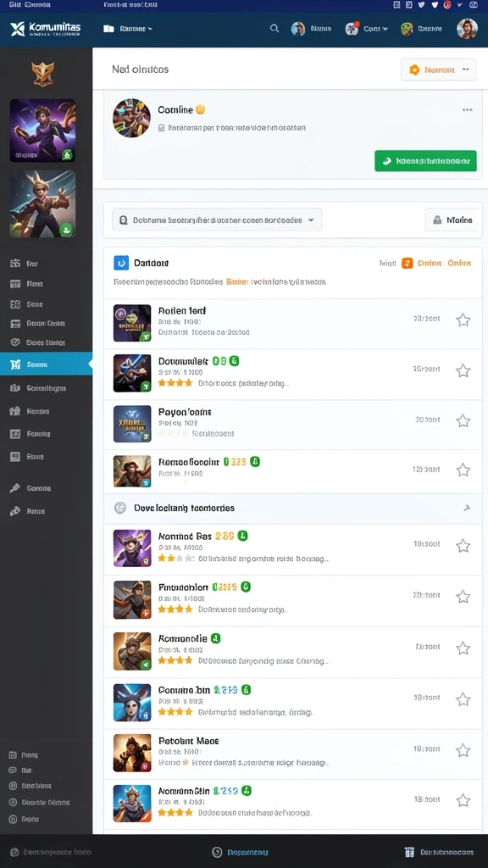Click the orange badge icon beside Online label

pos(408,263)
